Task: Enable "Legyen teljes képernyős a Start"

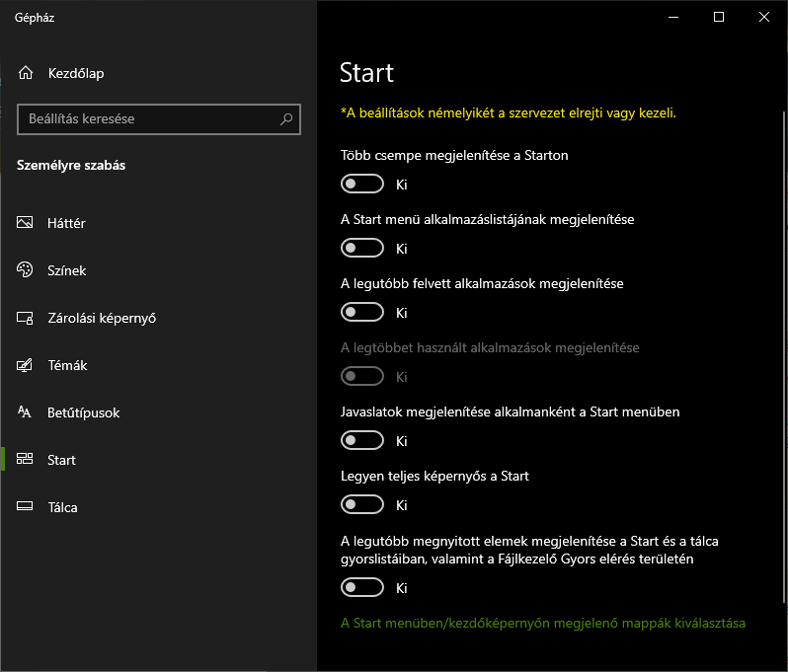Action: point(361,504)
